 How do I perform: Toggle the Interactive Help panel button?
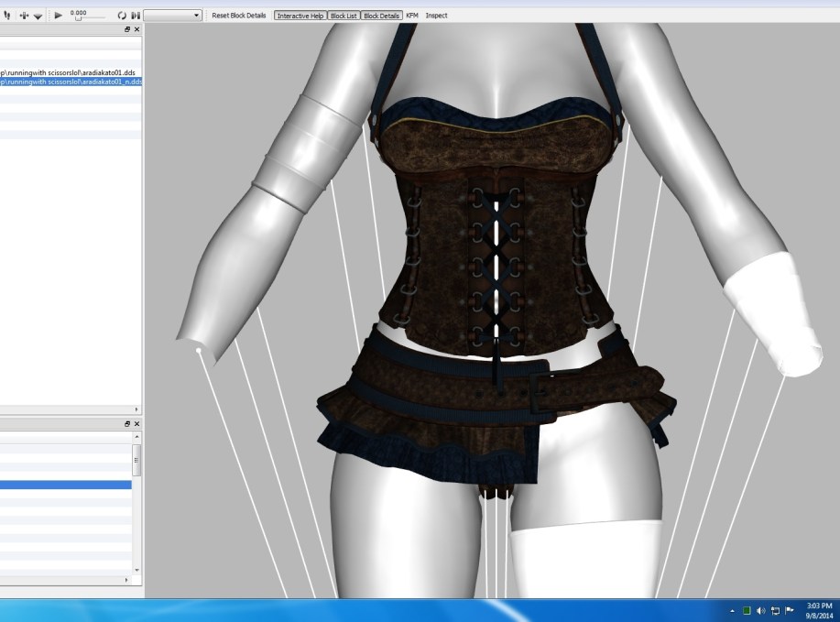pyautogui.click(x=300, y=16)
